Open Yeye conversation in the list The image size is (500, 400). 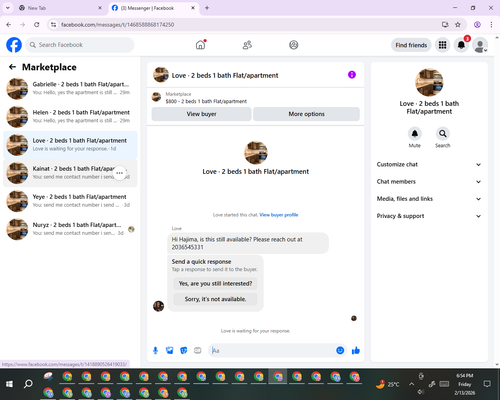[x=70, y=201]
